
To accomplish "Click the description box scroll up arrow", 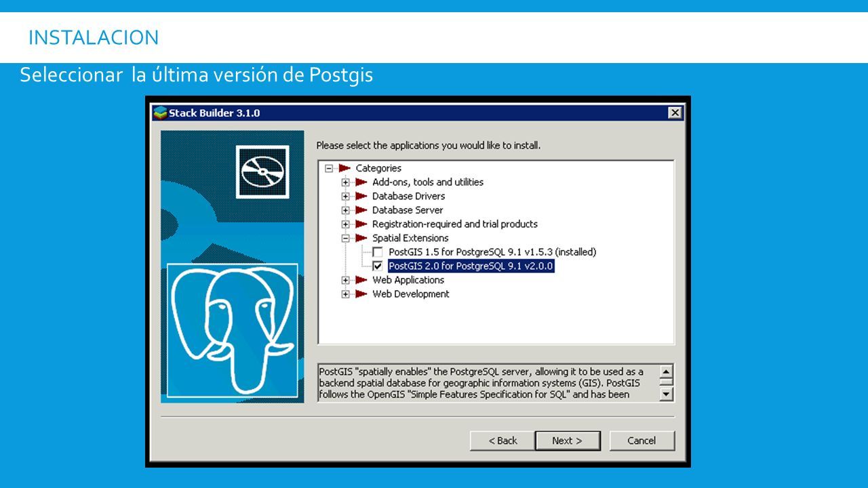I will tap(667, 371).
